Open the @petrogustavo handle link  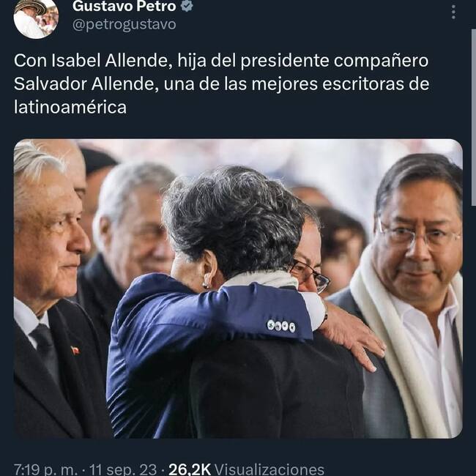[x=124, y=24]
